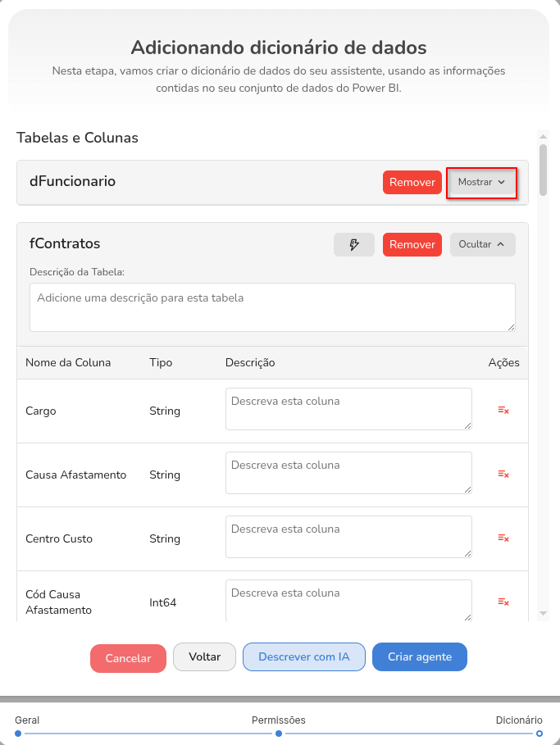
Task: Expand dFuncionario with Mostrar
Action: [x=481, y=183]
